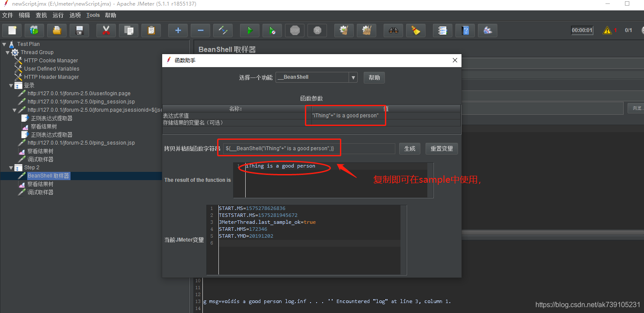The image size is (644, 313).
Task: Select User Defined Variables in tree
Action: (x=51, y=69)
